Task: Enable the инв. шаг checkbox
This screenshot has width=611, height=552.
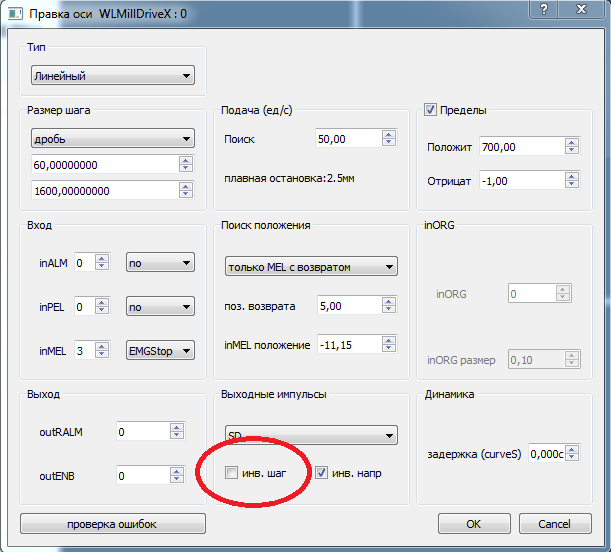Action: 231,473
